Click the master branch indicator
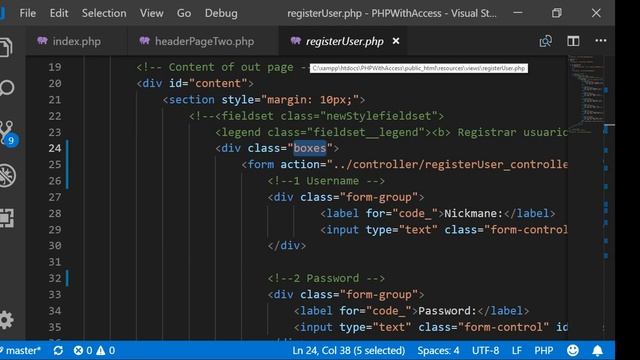The width and height of the screenshot is (640, 360). (21, 350)
